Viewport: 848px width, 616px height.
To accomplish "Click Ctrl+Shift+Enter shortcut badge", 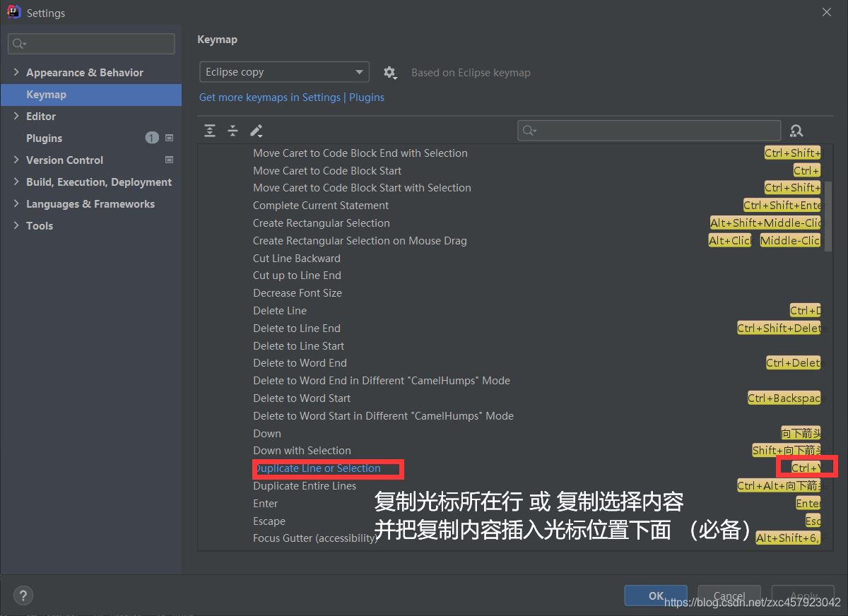I will pos(782,206).
